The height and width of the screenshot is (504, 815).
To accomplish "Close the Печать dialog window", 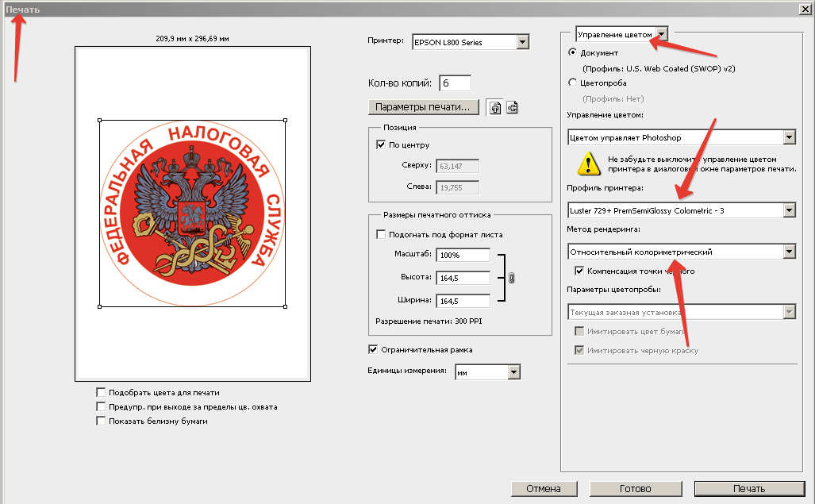I will tap(804, 9).
